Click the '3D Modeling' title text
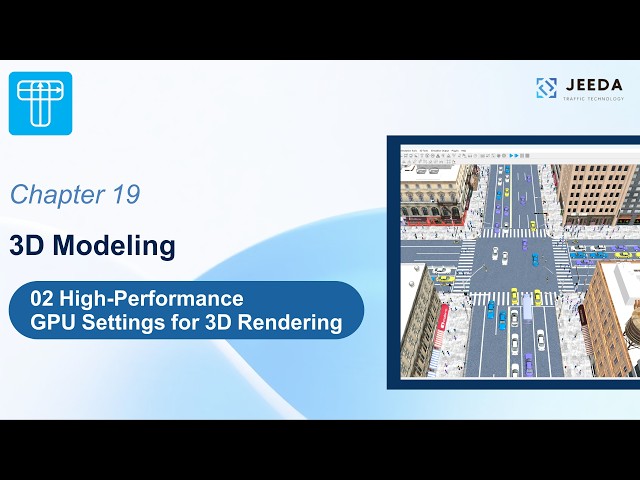The width and height of the screenshot is (640, 480). click(x=92, y=246)
